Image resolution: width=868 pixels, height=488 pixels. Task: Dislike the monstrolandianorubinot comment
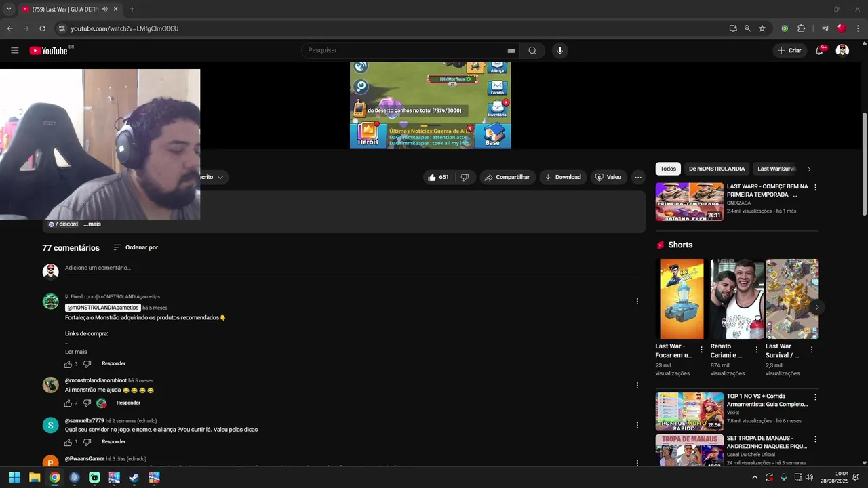coord(87,403)
